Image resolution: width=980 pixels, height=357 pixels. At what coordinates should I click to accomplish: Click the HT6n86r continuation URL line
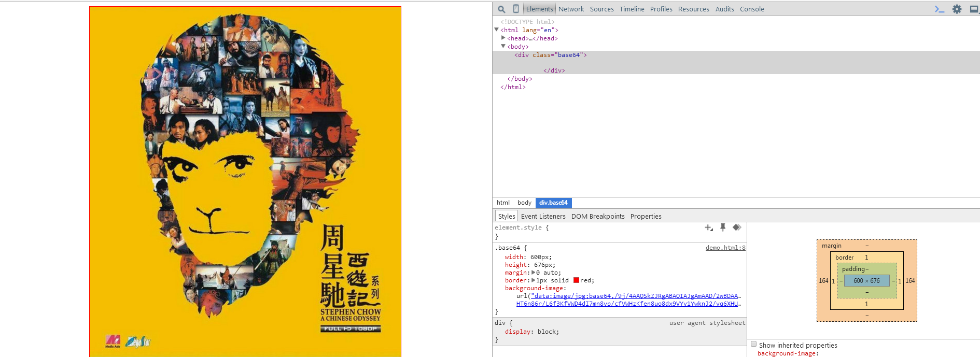628,304
